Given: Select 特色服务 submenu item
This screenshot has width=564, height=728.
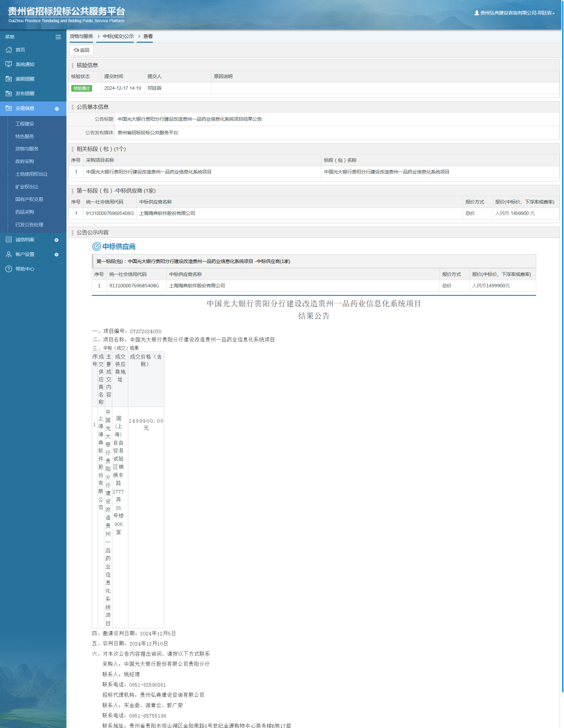Looking at the screenshot, I should click(24, 137).
